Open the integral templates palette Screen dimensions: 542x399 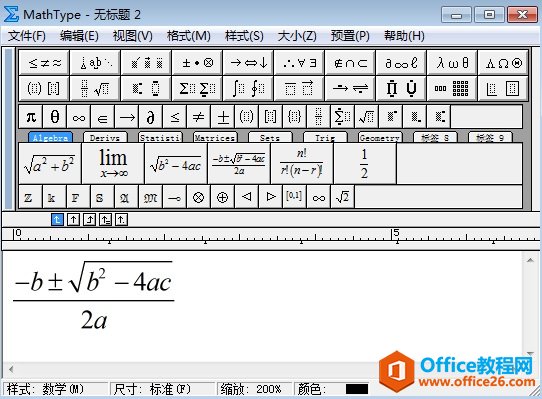(248, 89)
